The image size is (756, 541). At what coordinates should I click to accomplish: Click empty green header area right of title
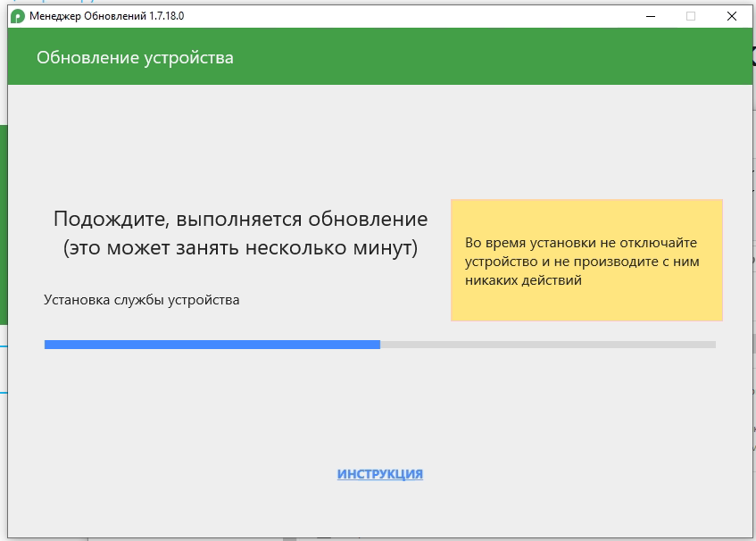(491, 58)
